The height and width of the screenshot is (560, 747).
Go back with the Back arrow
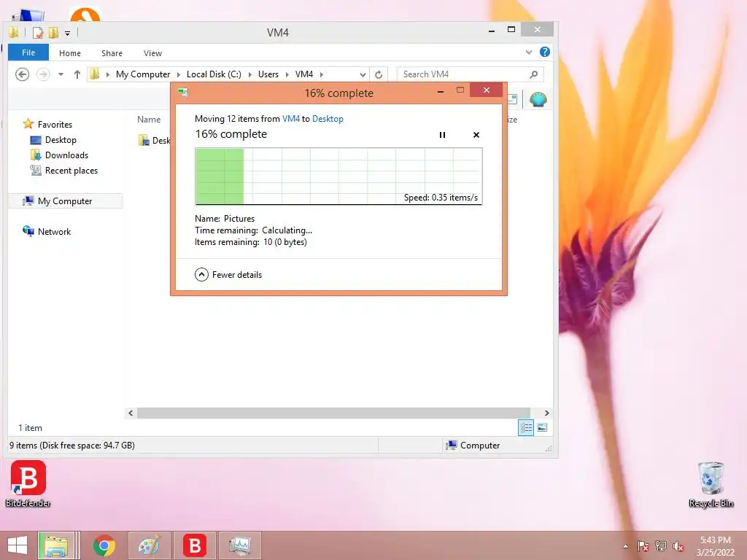point(22,74)
